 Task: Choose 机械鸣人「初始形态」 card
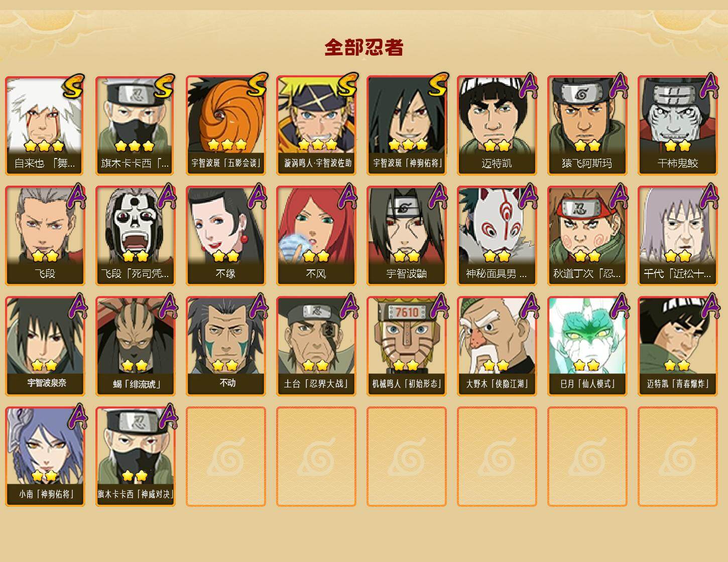coord(407,346)
